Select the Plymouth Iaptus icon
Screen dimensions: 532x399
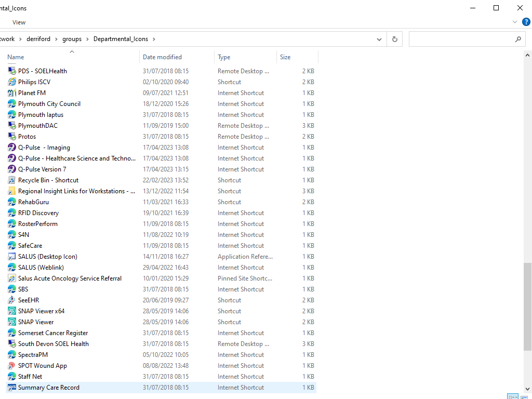click(x=12, y=115)
